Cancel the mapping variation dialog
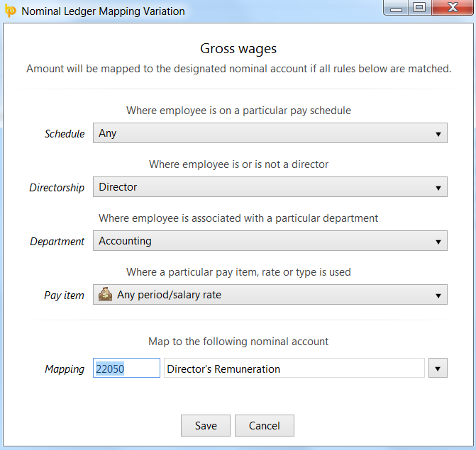The width and height of the screenshot is (476, 450). [265, 426]
